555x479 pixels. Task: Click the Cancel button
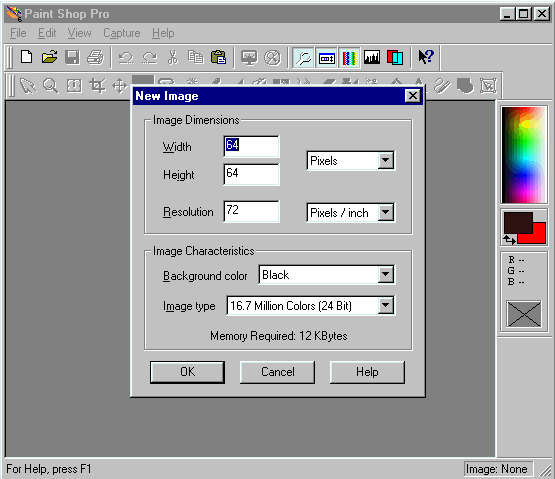277,372
